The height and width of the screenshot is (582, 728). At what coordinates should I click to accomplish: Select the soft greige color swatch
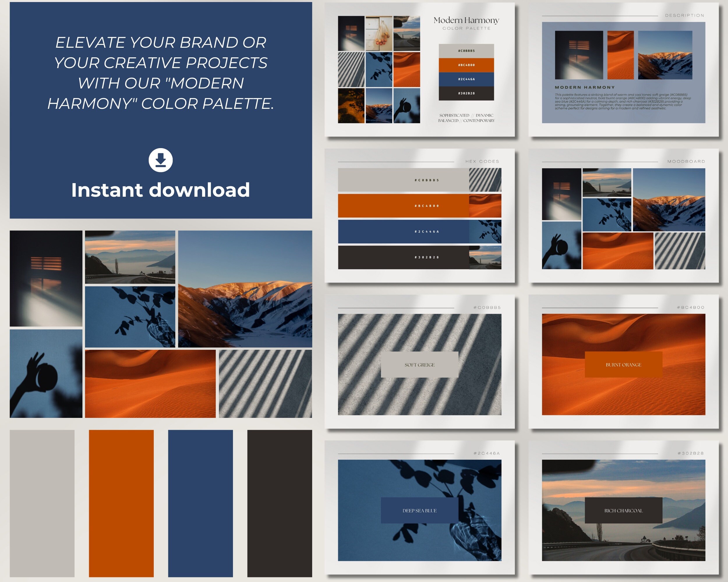[x=42, y=499]
